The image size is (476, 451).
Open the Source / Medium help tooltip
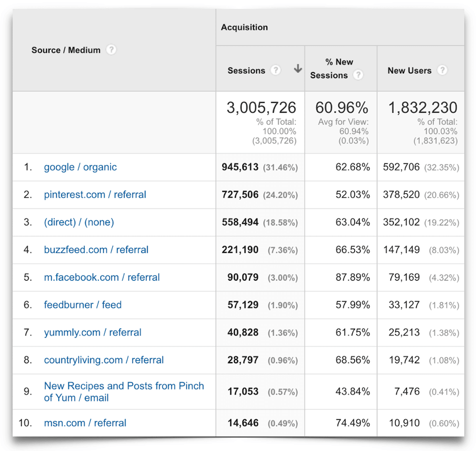tap(111, 50)
